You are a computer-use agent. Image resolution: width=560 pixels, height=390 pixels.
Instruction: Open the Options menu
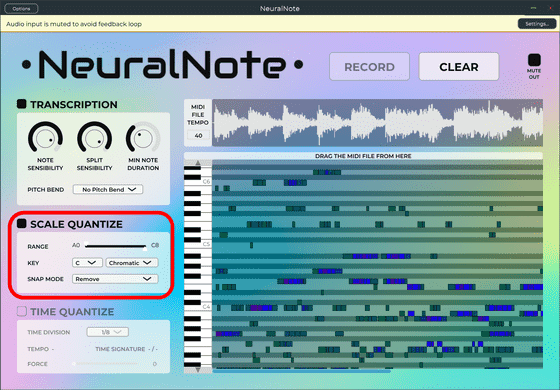pos(21,8)
